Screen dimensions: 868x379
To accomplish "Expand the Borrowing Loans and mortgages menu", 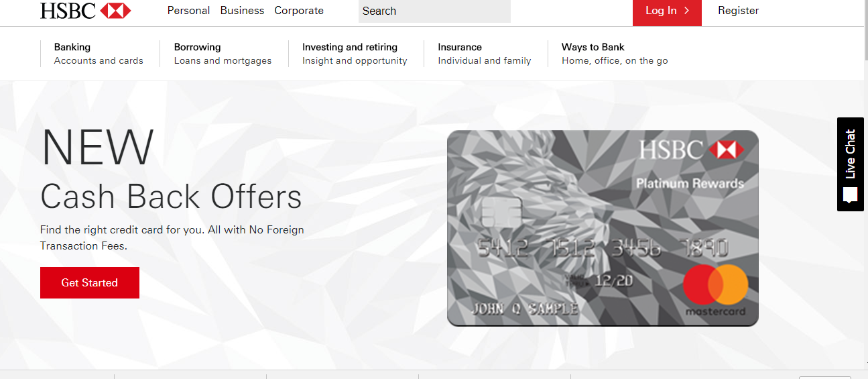I will click(x=223, y=54).
